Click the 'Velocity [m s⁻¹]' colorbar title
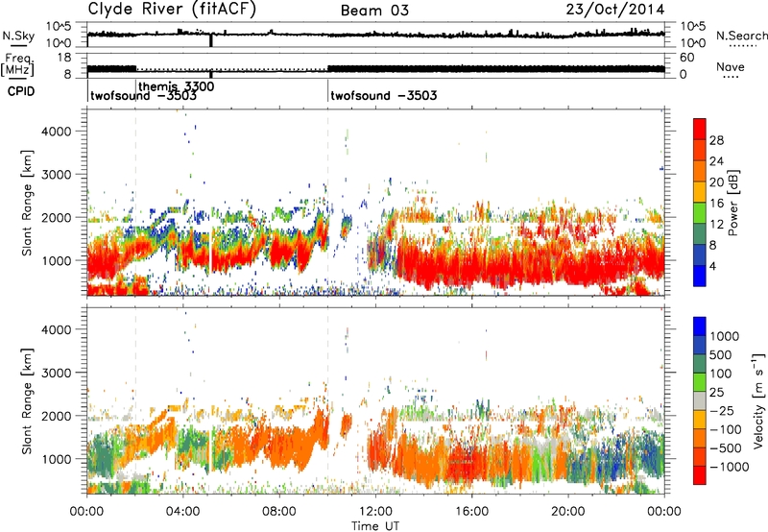Screen dimensions: 768x532 758,399
